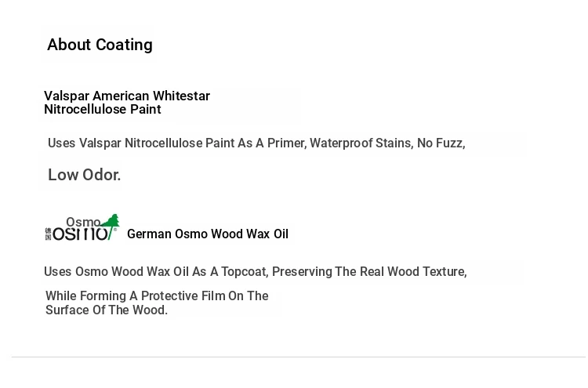Click 'Uses Osmo Wood Wax Oil' sentence start
The width and height of the screenshot is (588, 388).
116,272
